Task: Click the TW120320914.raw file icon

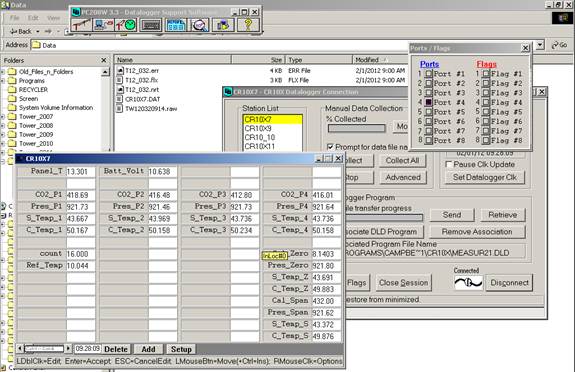Action: coord(120,109)
